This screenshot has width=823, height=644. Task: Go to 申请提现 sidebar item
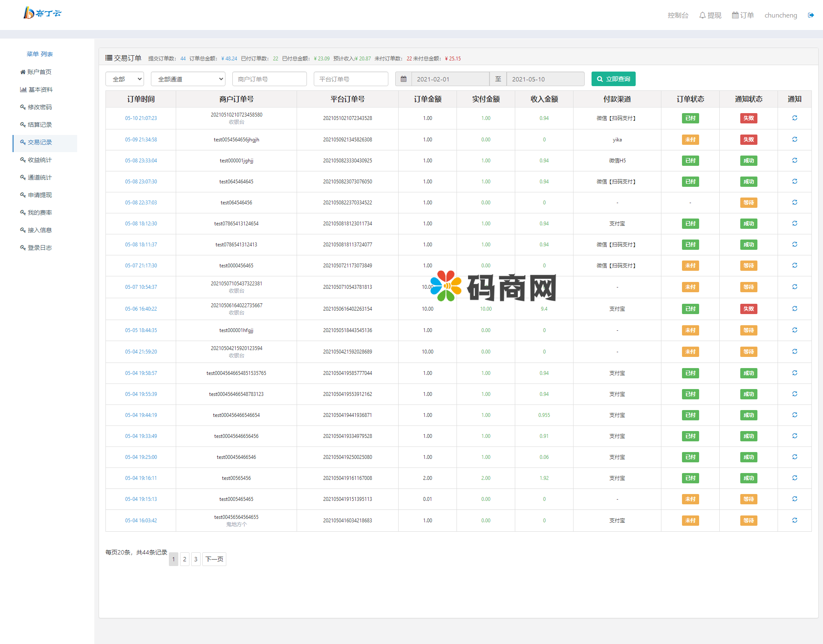tap(40, 195)
